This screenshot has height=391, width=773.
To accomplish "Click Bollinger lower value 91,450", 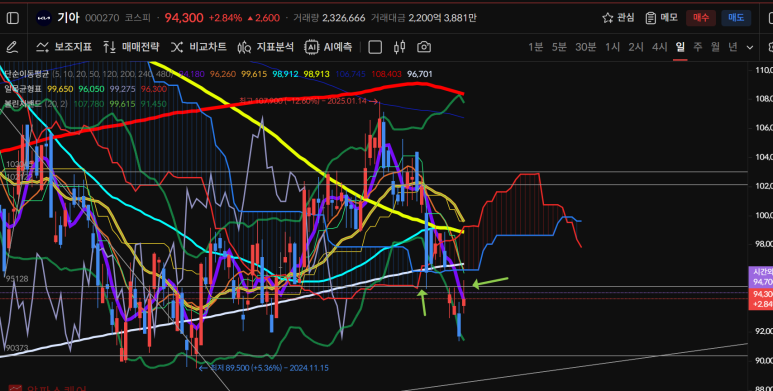I will [x=153, y=104].
